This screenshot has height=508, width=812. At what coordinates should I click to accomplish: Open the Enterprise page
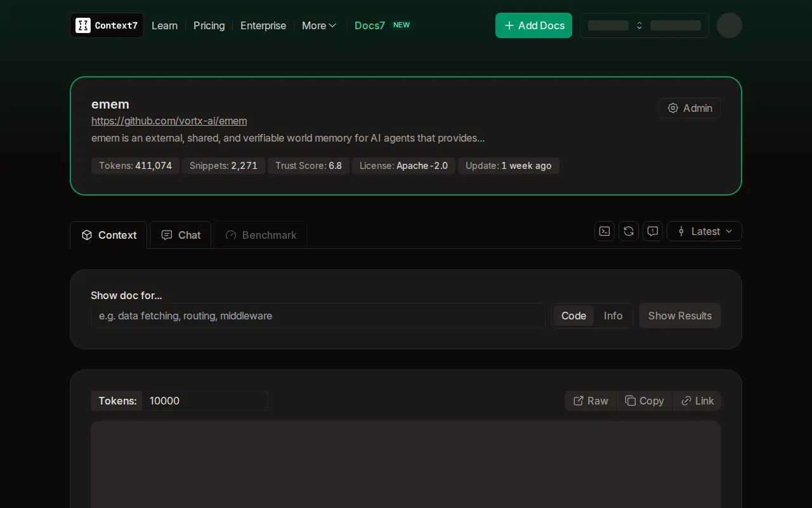coord(263,25)
